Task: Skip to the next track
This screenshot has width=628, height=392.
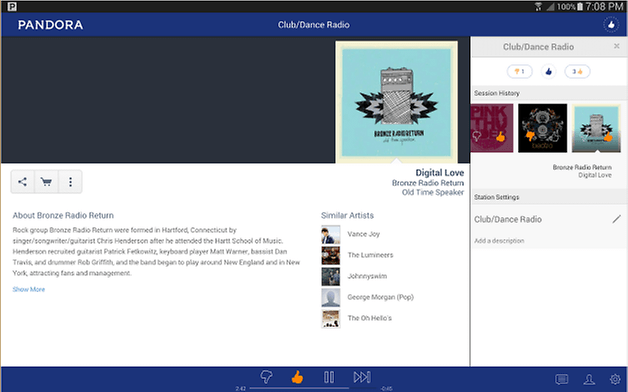Action: point(362,377)
